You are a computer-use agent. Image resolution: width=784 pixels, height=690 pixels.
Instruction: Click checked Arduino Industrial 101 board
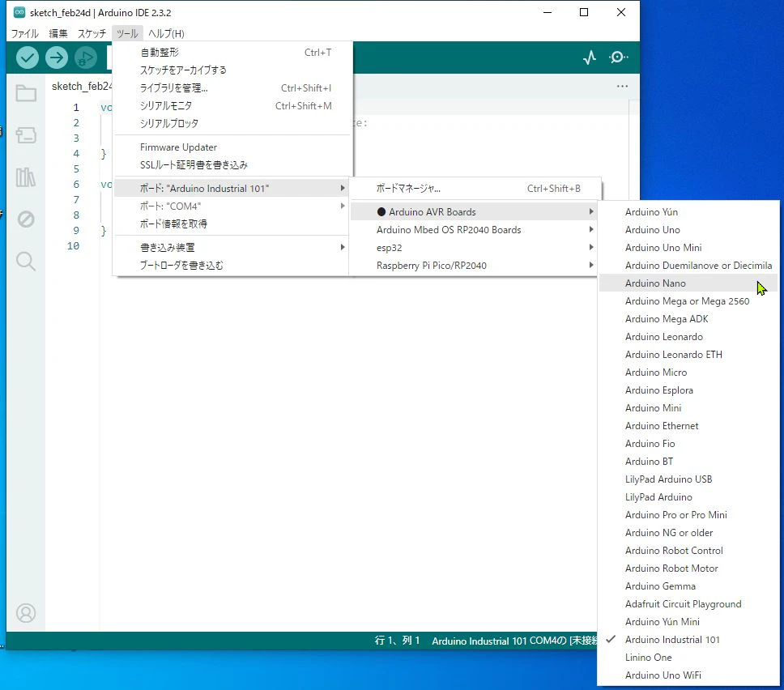tap(688, 640)
